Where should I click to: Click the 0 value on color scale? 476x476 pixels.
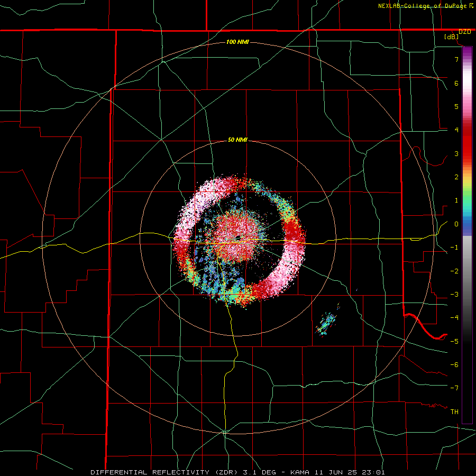tap(456, 224)
